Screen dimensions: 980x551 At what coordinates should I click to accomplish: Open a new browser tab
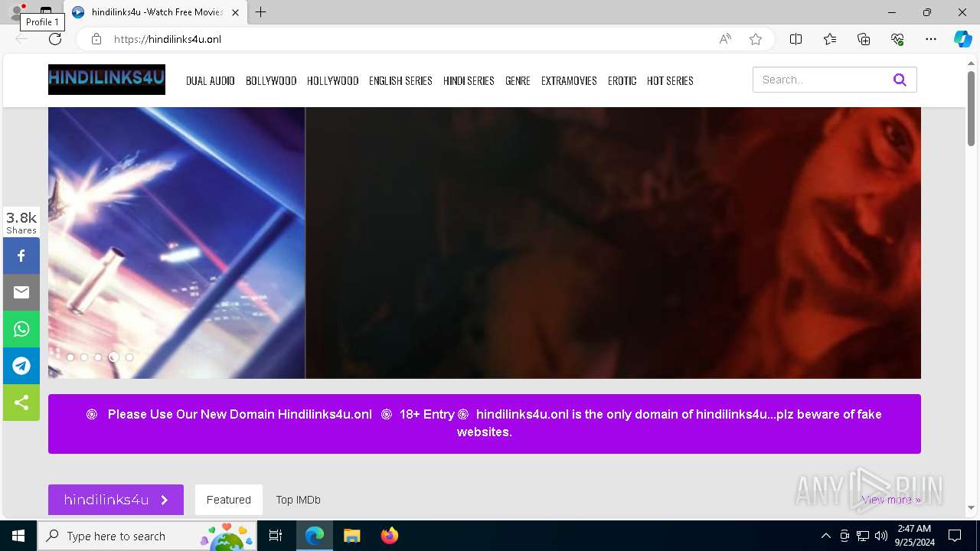[261, 12]
